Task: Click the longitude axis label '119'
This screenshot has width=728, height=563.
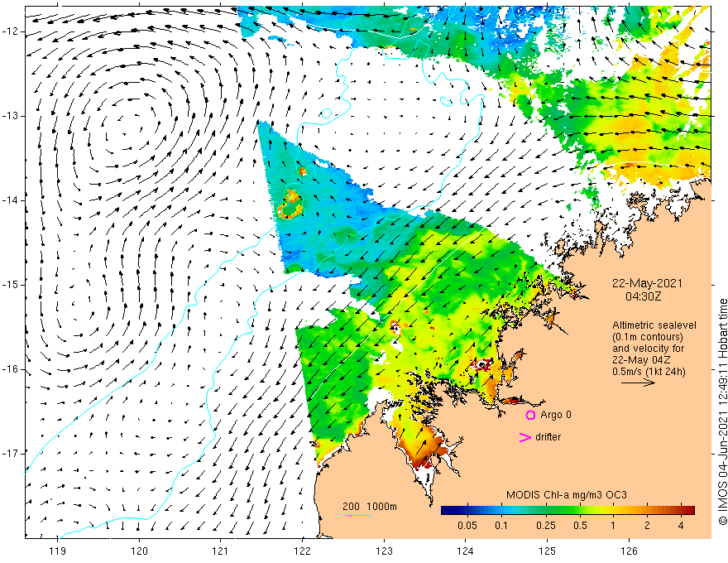Action: click(58, 551)
